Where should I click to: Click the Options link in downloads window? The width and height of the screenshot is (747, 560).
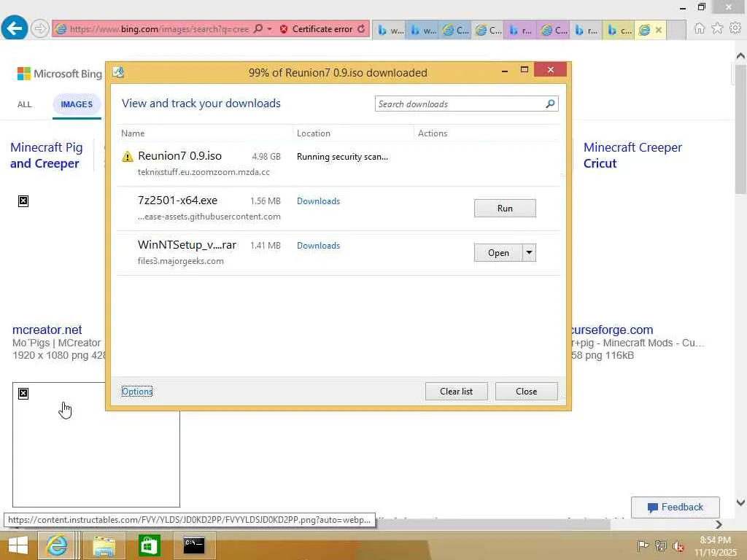(x=137, y=392)
